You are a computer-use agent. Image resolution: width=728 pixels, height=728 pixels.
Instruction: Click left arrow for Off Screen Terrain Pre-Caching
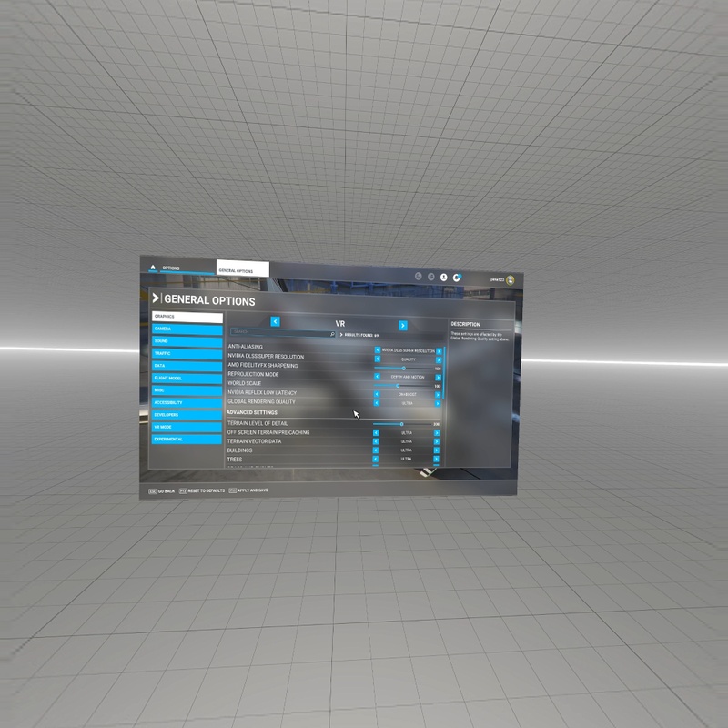click(x=376, y=433)
